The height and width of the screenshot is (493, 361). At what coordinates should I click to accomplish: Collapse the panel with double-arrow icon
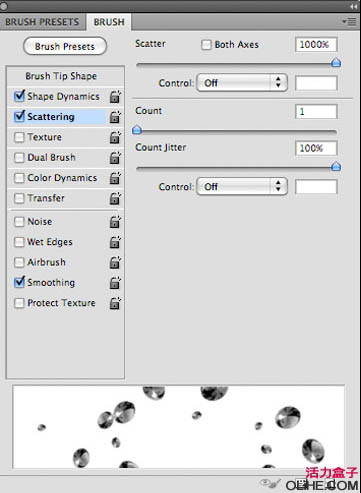(x=353, y=6)
